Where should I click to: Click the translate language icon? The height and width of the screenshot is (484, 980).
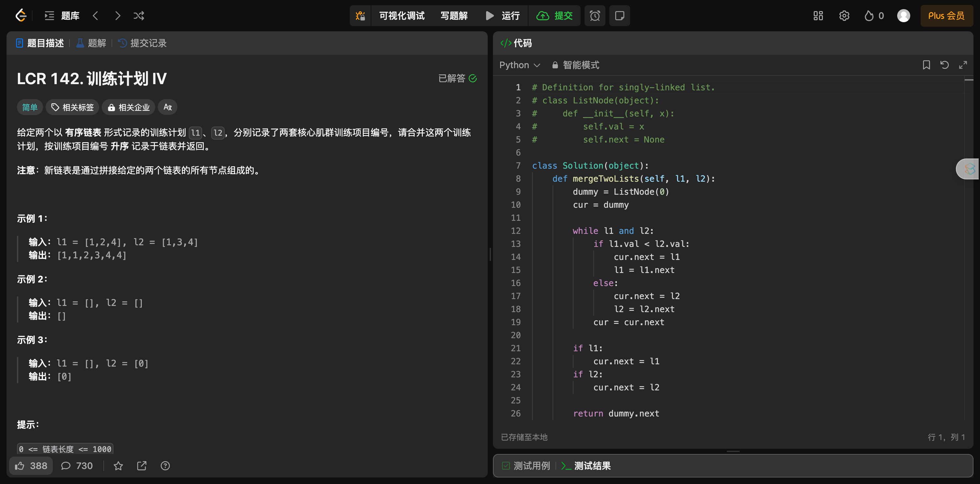(x=167, y=107)
